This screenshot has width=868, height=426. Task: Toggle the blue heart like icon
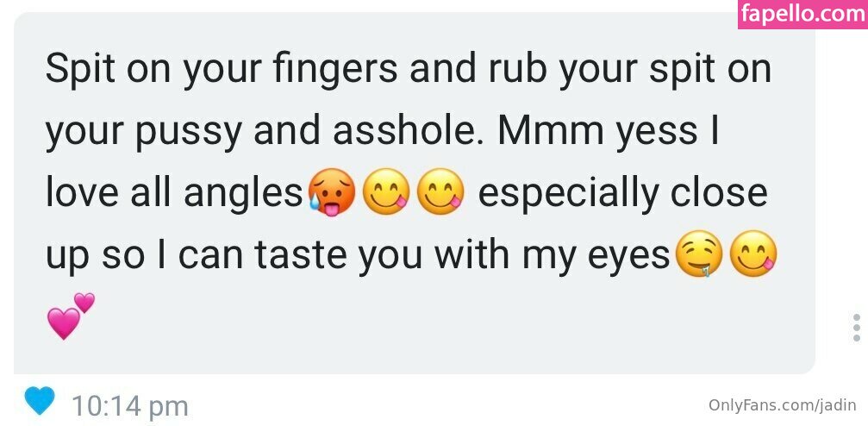click(x=40, y=401)
